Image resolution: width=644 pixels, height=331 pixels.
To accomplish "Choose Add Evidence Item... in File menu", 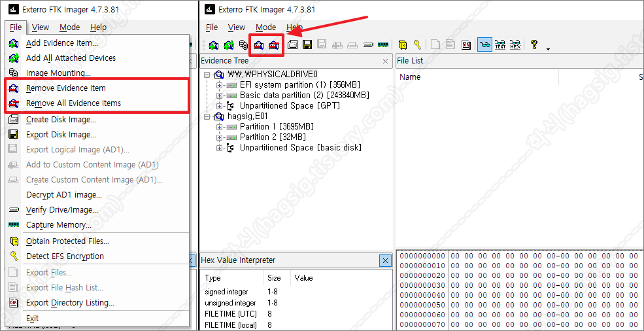I will click(x=97, y=43).
